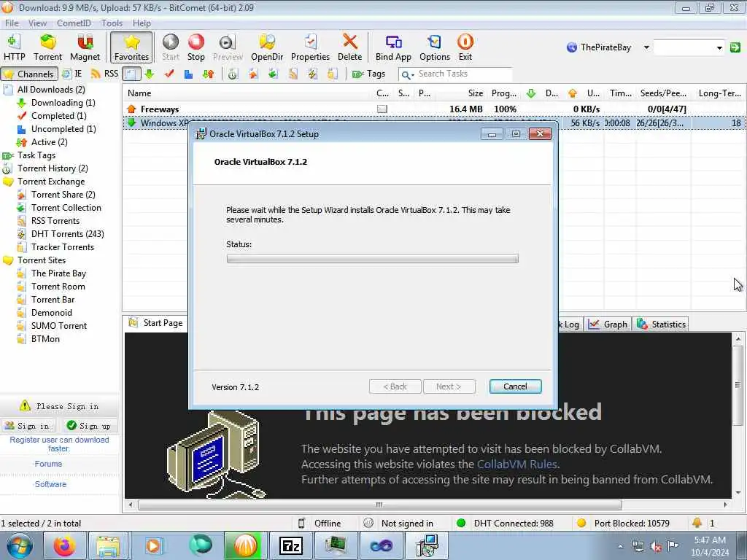
Task: Switch to the Statistics tab
Action: 661,324
